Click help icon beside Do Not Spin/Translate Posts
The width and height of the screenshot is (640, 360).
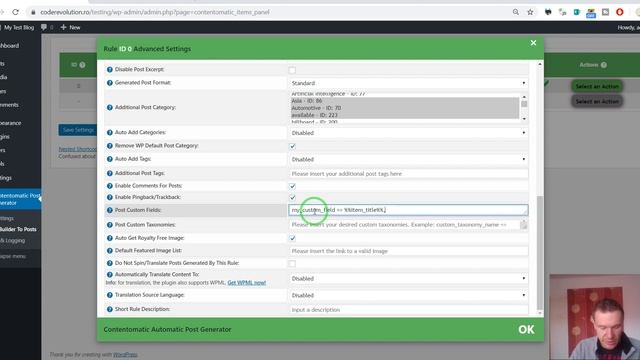point(109,263)
